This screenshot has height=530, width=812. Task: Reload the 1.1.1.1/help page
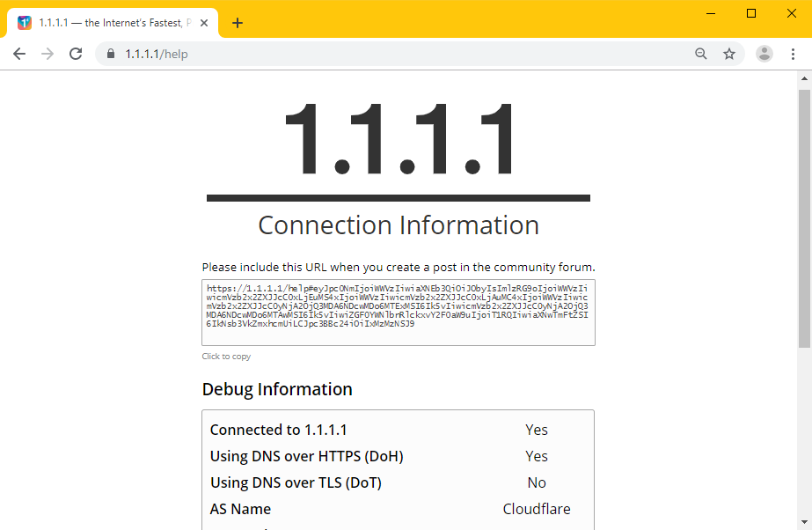point(76,54)
